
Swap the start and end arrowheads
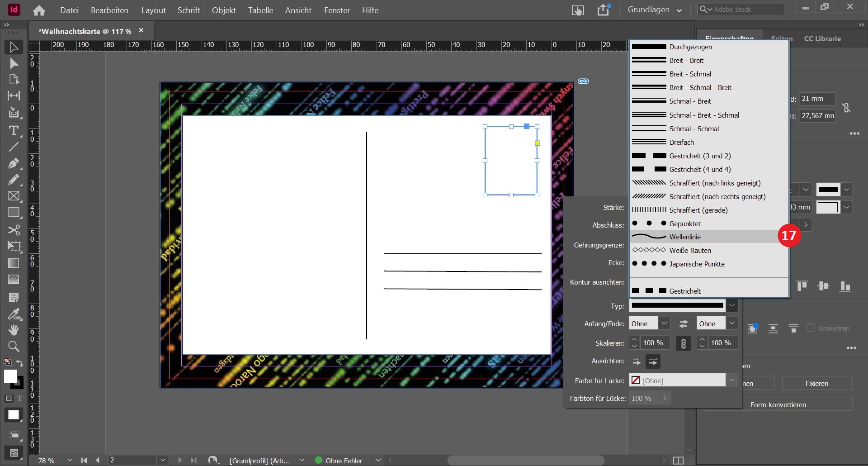click(x=683, y=323)
